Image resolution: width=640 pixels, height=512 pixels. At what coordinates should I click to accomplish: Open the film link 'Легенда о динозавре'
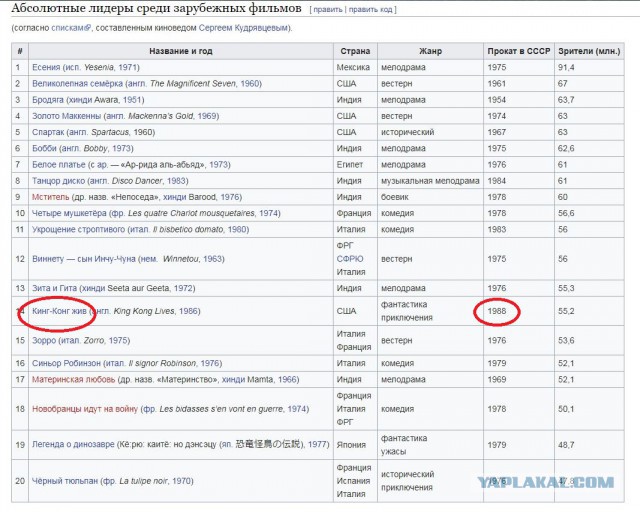tap(73, 444)
